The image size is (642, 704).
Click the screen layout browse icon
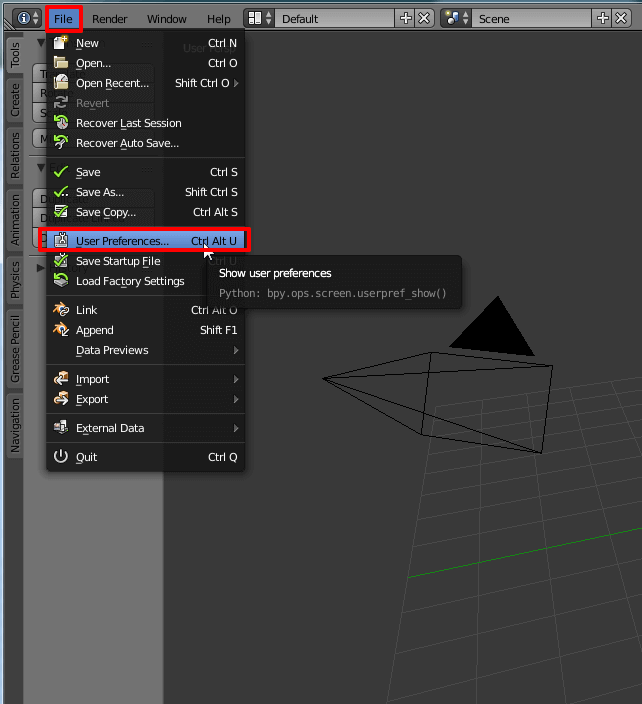point(259,18)
